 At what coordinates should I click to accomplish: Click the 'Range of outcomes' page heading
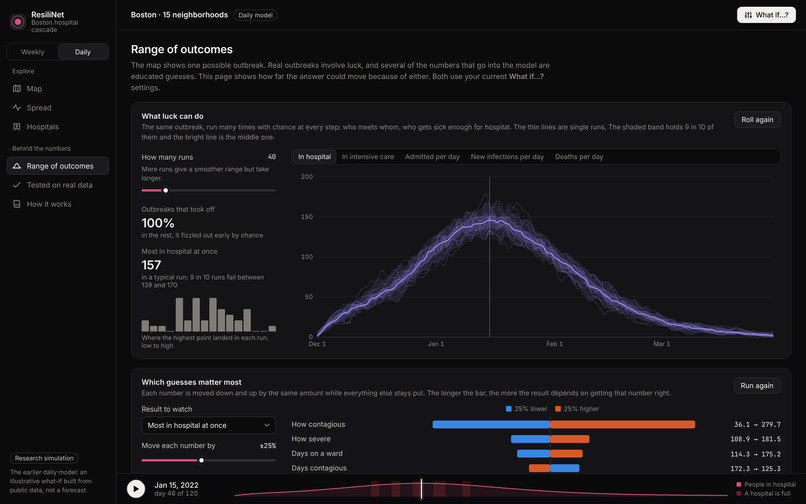pyautogui.click(x=181, y=49)
